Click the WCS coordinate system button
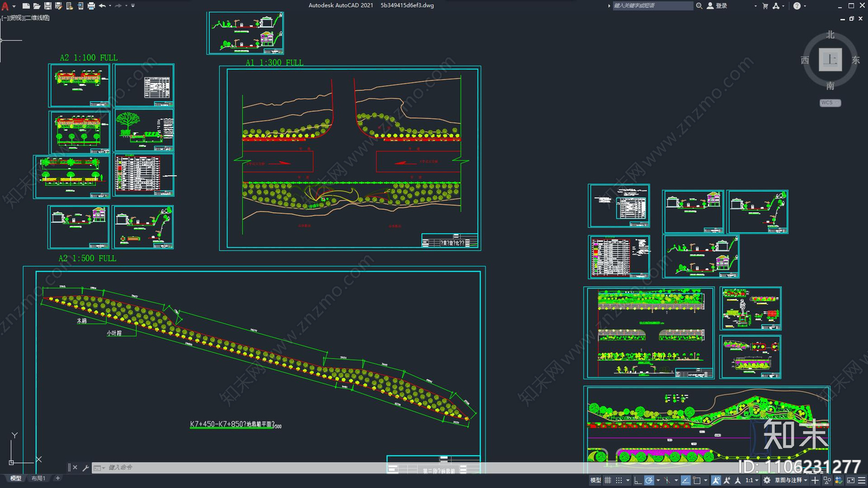The image size is (868, 488). pyautogui.click(x=830, y=102)
